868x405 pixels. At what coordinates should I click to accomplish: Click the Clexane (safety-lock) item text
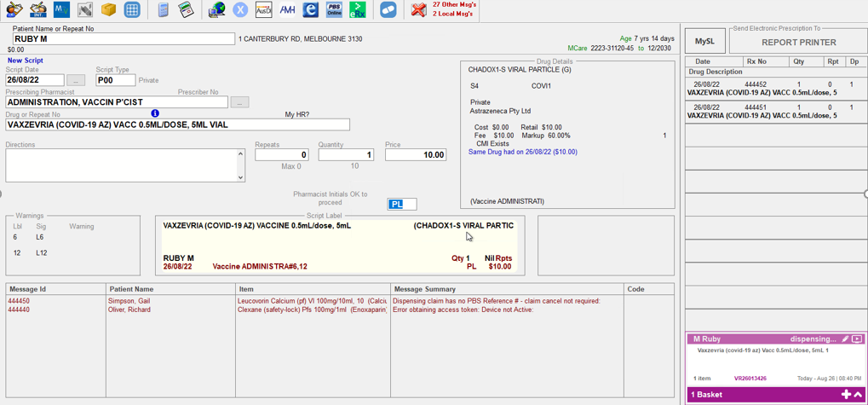pos(313,310)
